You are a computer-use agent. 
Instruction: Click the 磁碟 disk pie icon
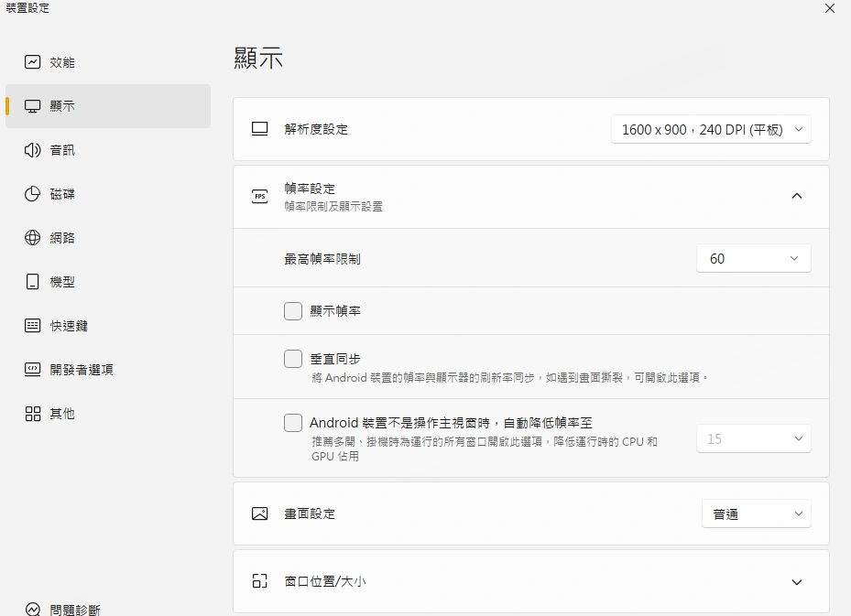(x=33, y=194)
